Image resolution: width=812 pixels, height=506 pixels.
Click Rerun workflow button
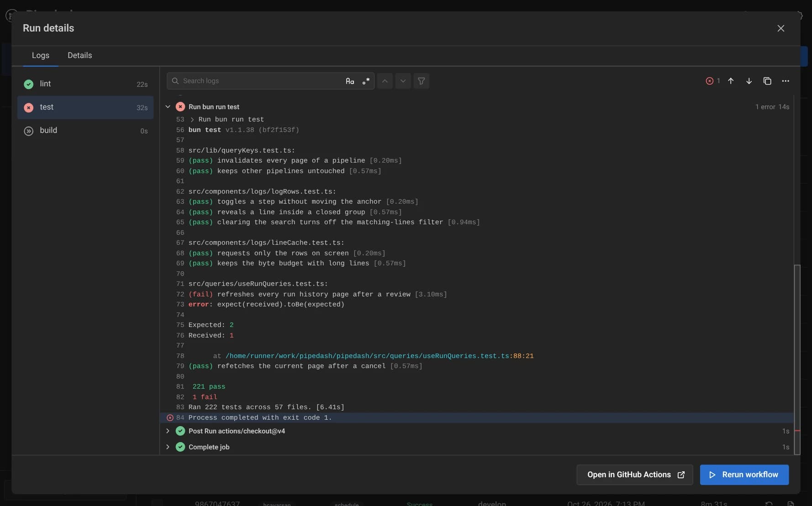click(744, 475)
